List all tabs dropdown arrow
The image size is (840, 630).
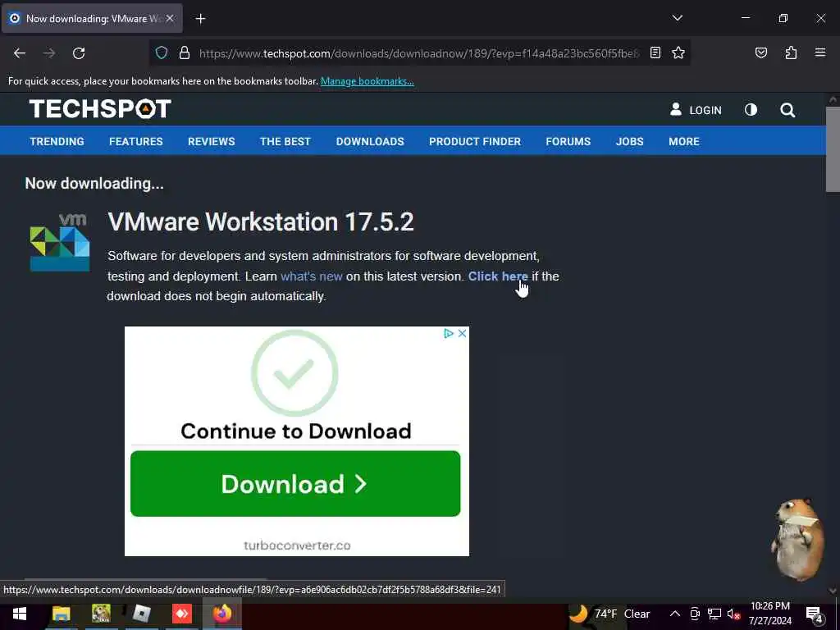tap(677, 18)
